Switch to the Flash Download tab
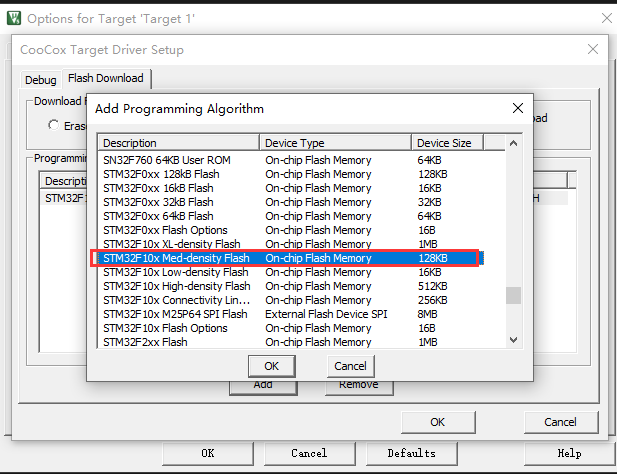Viewport: 617px width, 474px height. click(105, 78)
